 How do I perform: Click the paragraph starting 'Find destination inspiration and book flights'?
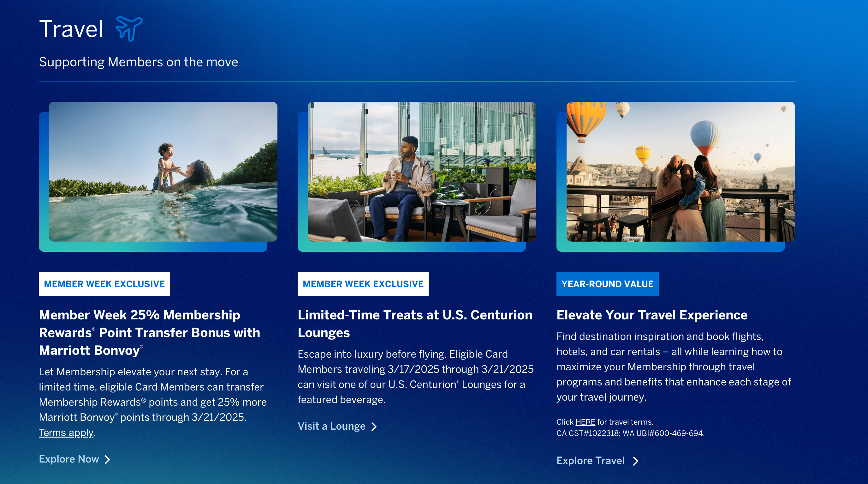(x=674, y=366)
